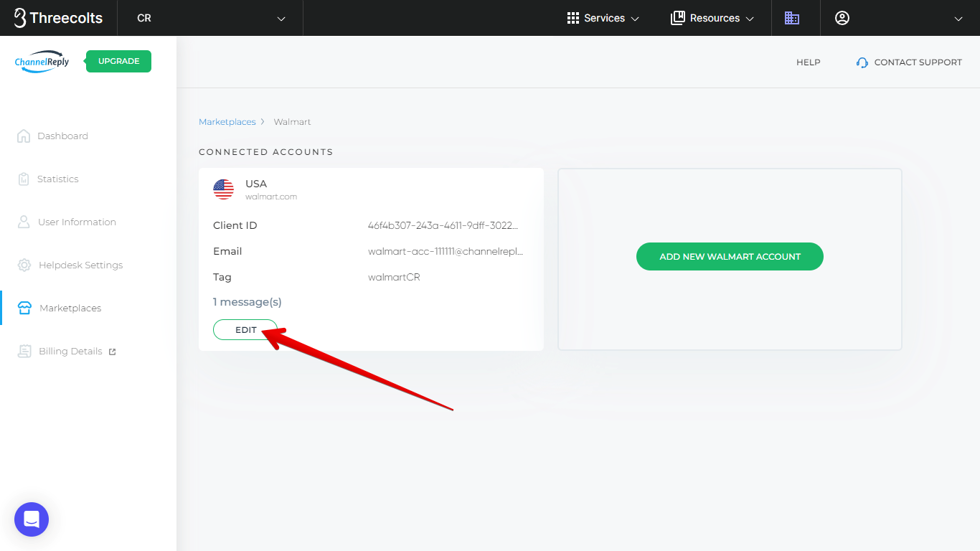Open the Intercom chat launcher

[32, 519]
